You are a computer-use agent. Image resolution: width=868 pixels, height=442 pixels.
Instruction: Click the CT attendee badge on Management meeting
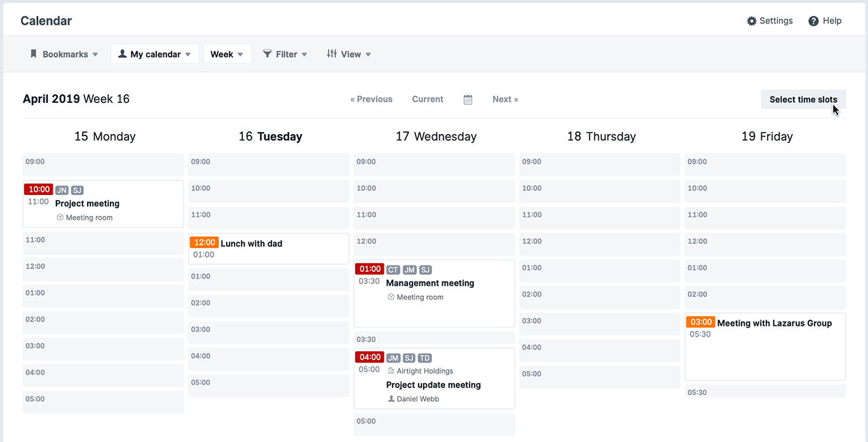point(393,270)
